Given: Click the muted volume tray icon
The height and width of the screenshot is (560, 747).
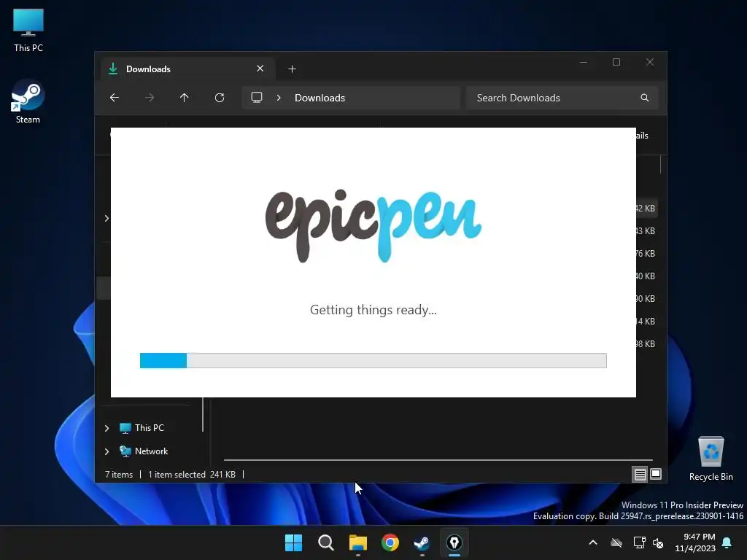Looking at the screenshot, I should pyautogui.click(x=659, y=542).
